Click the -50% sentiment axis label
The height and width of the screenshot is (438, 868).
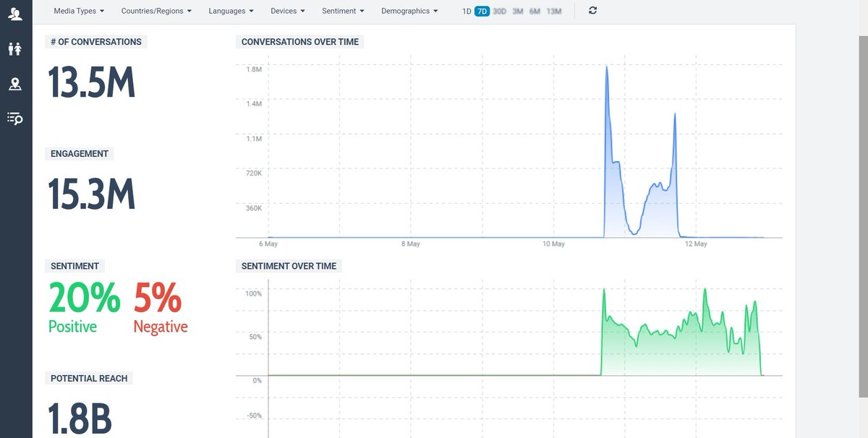pos(253,416)
